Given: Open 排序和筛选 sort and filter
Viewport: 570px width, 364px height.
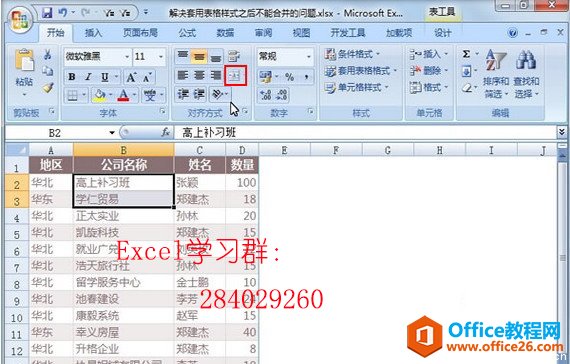Looking at the screenshot, I should pos(496,74).
